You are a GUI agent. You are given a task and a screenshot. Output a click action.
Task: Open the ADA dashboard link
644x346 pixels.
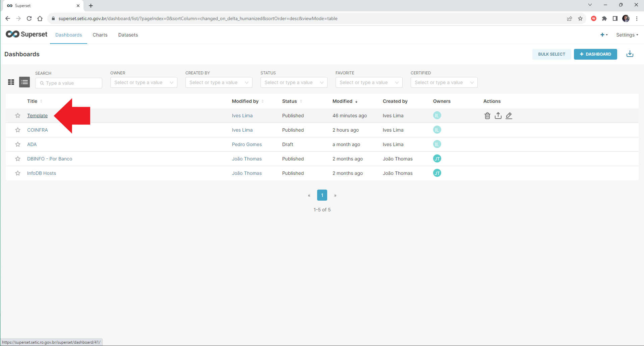pyautogui.click(x=32, y=144)
